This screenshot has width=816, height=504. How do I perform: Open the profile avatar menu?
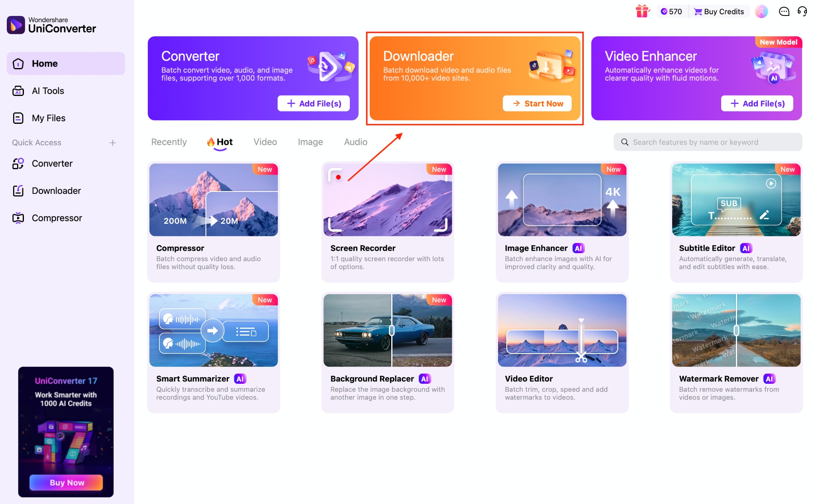pyautogui.click(x=762, y=12)
